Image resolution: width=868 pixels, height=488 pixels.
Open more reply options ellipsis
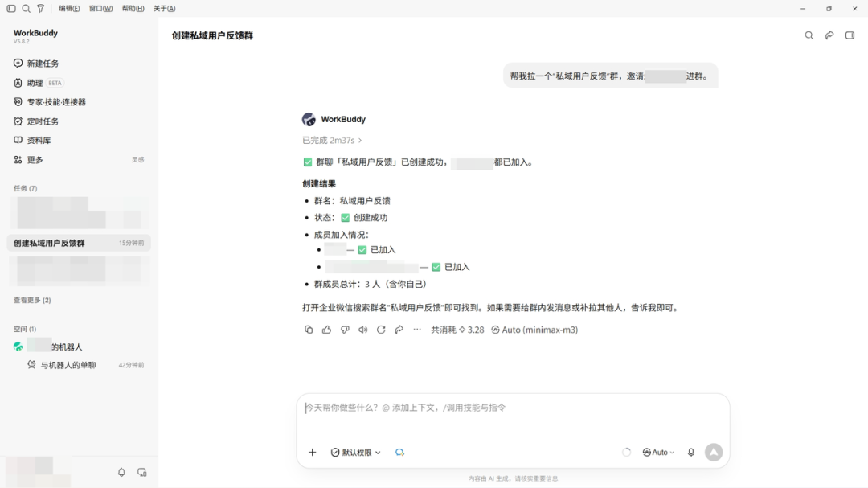pos(417,330)
